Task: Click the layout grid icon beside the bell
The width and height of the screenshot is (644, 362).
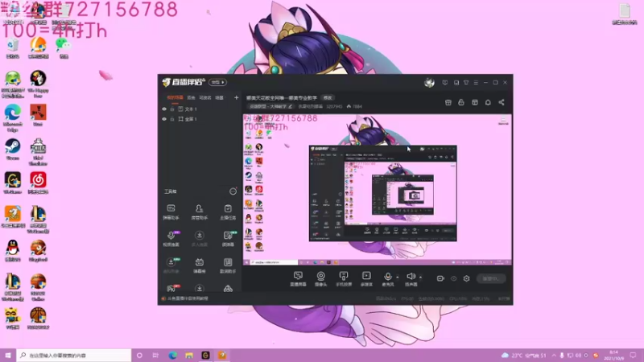Action: click(475, 102)
